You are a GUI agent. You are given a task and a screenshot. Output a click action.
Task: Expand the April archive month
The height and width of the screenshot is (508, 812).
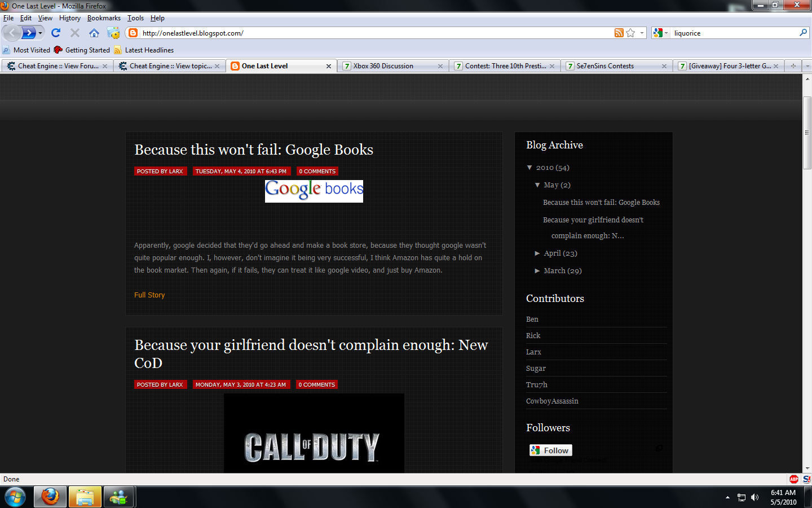pyautogui.click(x=537, y=253)
